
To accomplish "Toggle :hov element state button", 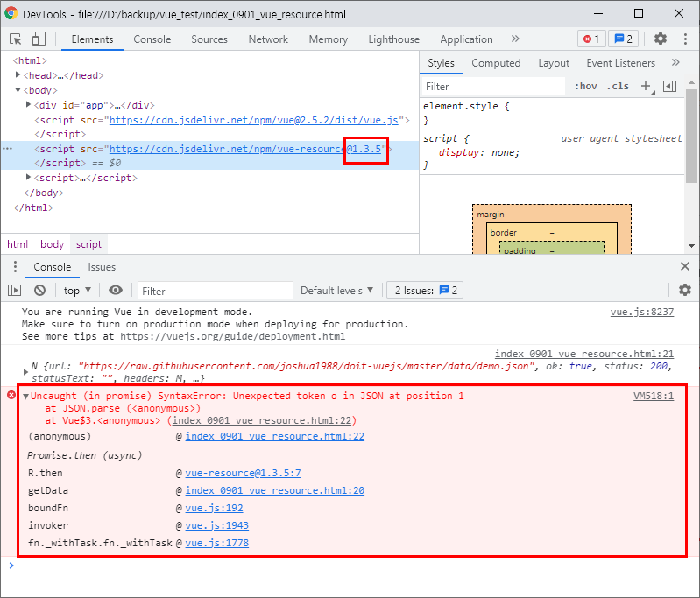I will pos(586,86).
